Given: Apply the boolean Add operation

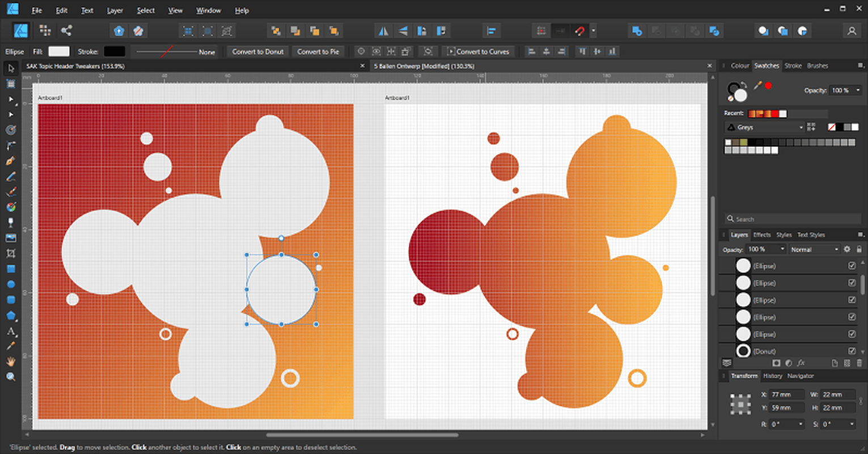Looking at the screenshot, I should click(637, 31).
